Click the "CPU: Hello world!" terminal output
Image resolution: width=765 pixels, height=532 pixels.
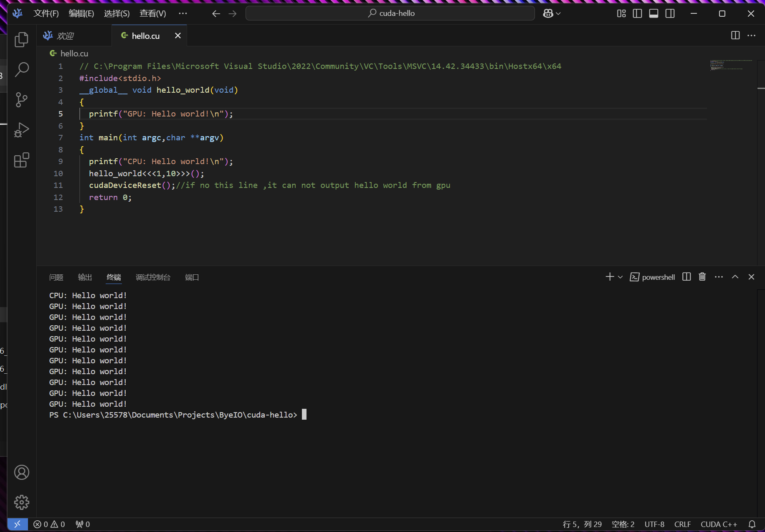tap(88, 295)
